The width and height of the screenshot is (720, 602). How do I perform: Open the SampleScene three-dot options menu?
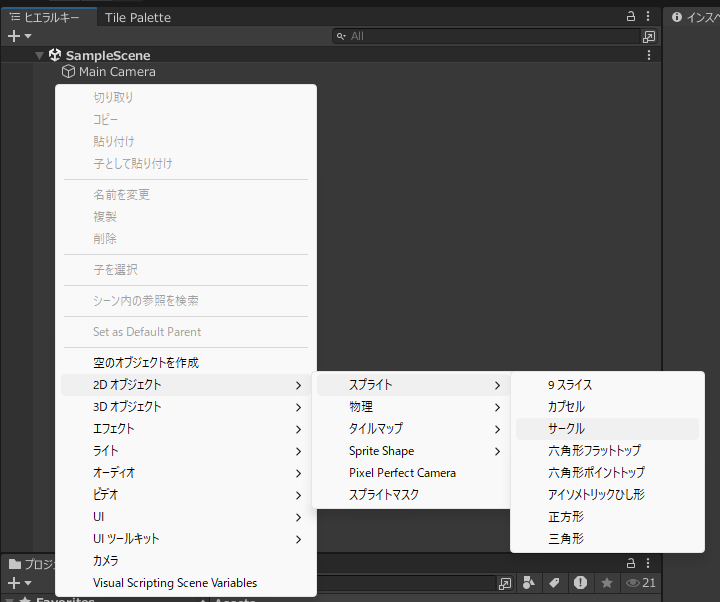[649, 56]
